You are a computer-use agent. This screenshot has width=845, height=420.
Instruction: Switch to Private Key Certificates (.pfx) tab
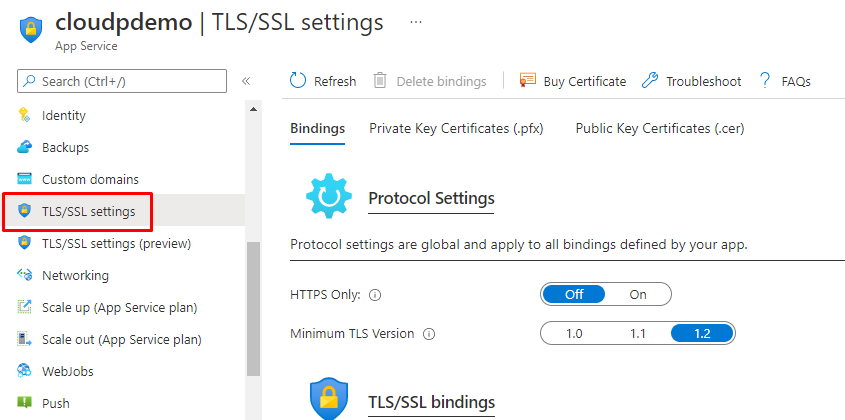[456, 128]
